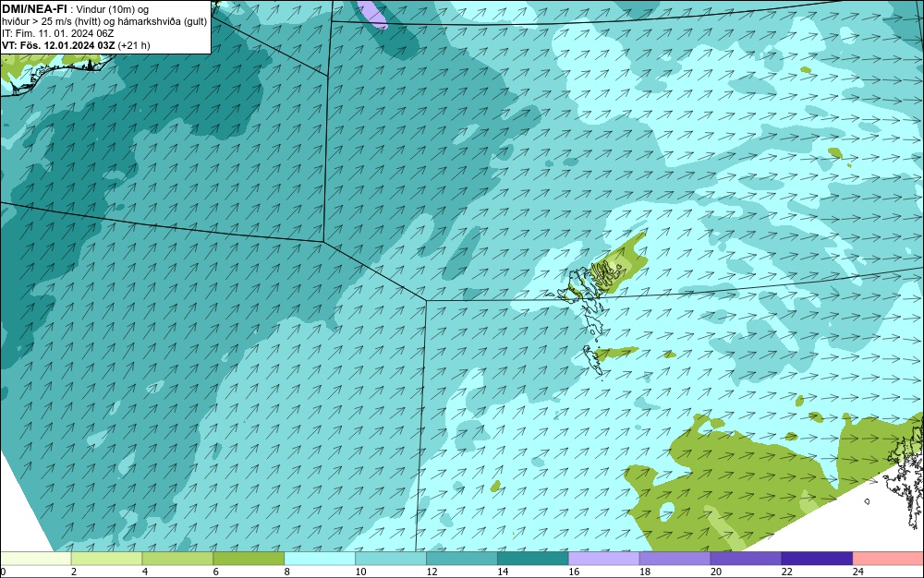
Task: Click the 22–24 m/s dark indigo legend swatch
Action: tap(818, 559)
